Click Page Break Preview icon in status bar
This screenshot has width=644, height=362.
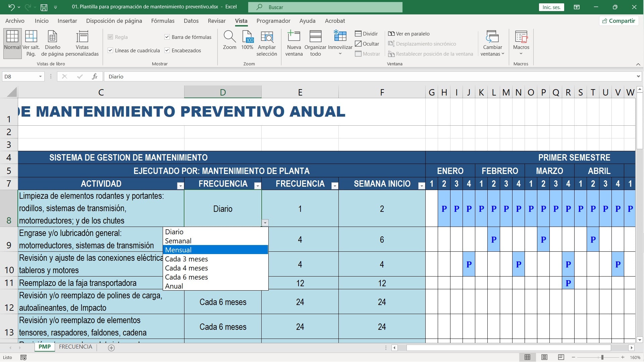coord(561,357)
